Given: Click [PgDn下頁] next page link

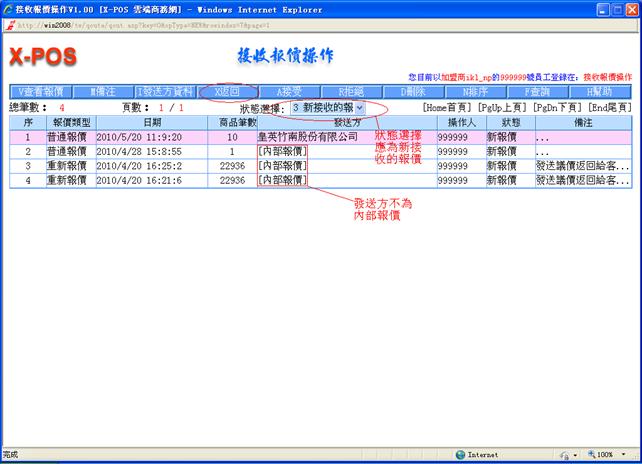Looking at the screenshot, I should (x=557, y=107).
